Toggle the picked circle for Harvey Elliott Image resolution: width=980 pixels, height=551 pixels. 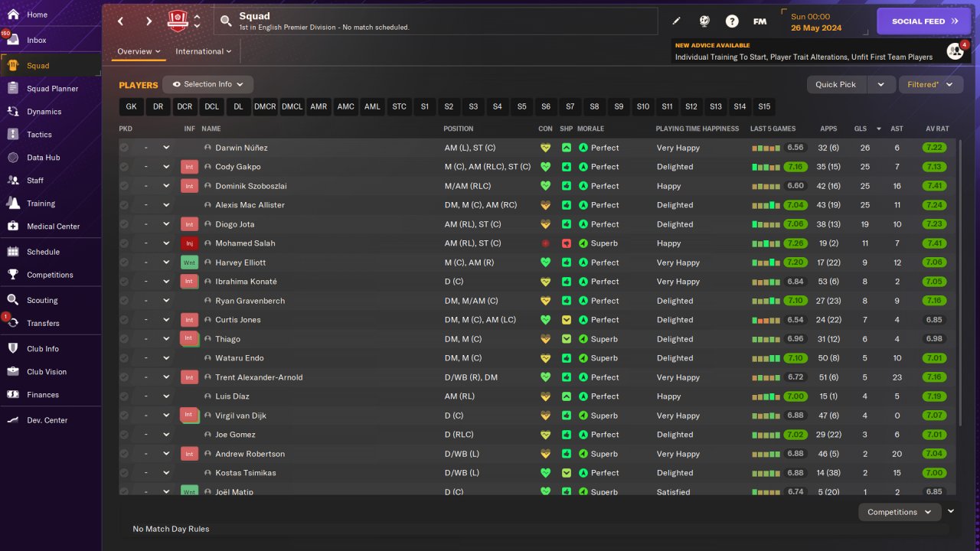point(124,262)
